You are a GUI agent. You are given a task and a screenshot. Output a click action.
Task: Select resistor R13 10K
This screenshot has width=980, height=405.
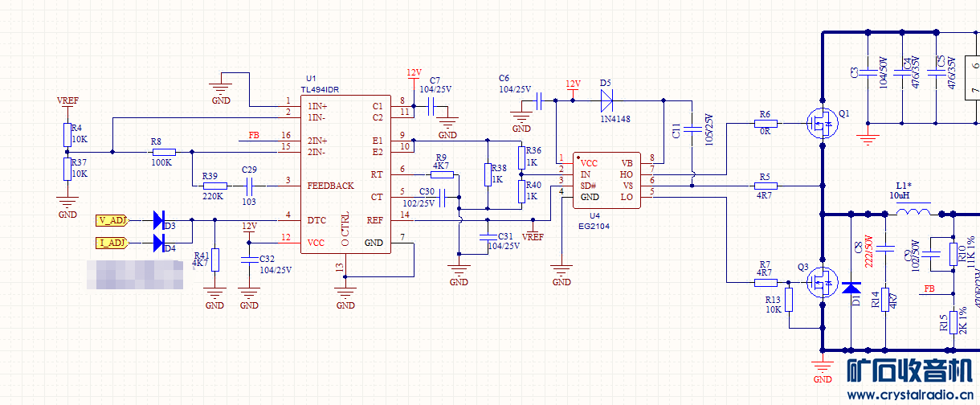789,300
